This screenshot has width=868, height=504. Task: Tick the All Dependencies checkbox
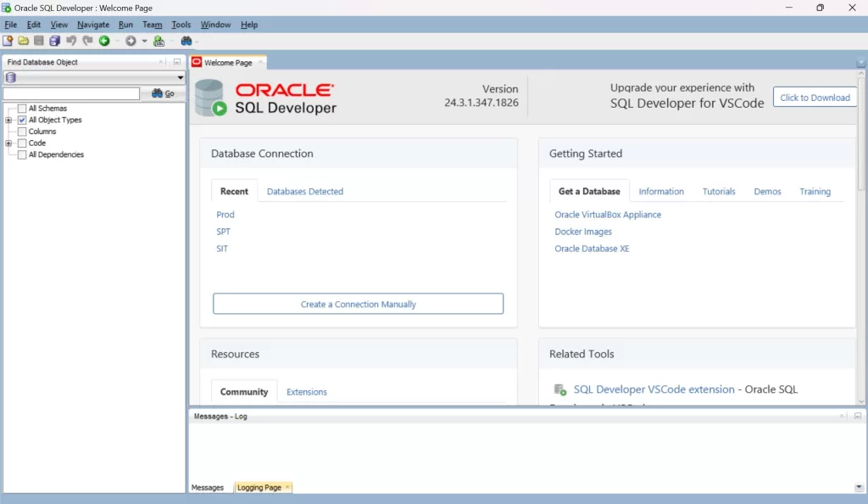(22, 155)
